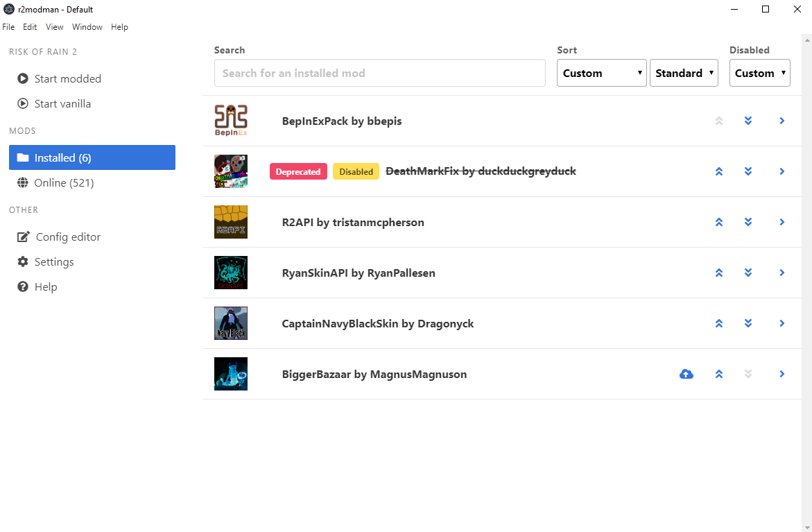
Task: Click the red Deprecated tag
Action: [x=298, y=171]
